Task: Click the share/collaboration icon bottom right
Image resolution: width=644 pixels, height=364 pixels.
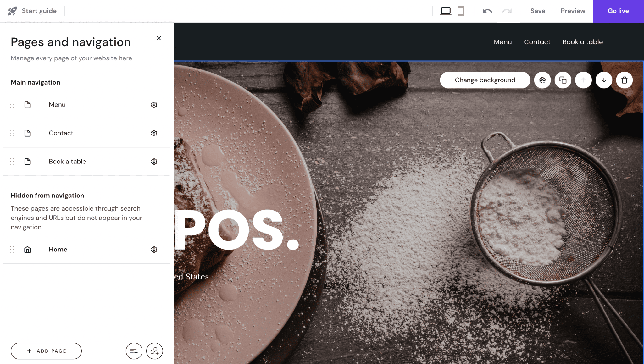Action: click(x=154, y=351)
